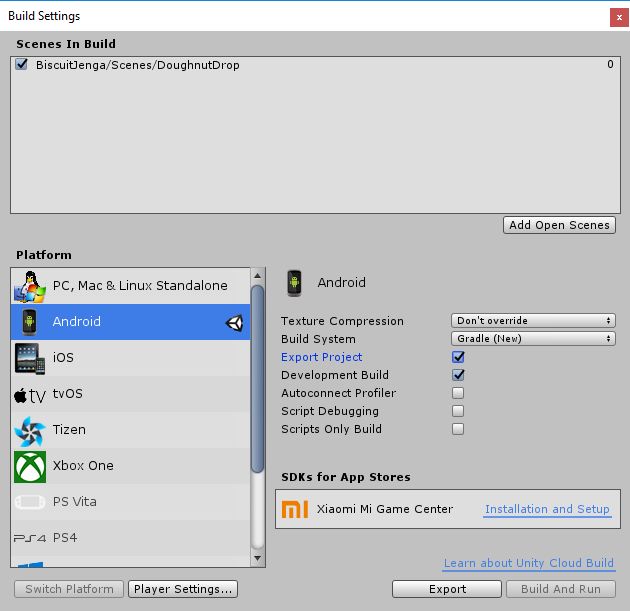Click the Export Project label link
The height and width of the screenshot is (611, 630).
[321, 357]
